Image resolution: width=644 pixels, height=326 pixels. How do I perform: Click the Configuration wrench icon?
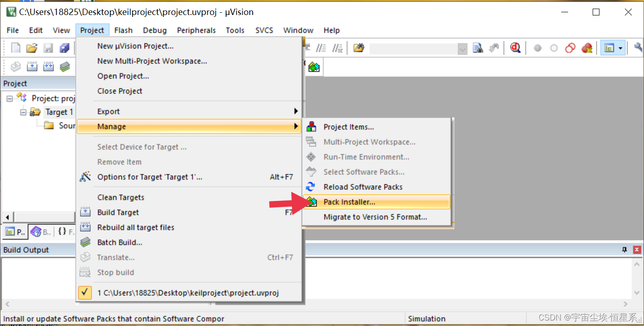(639, 48)
